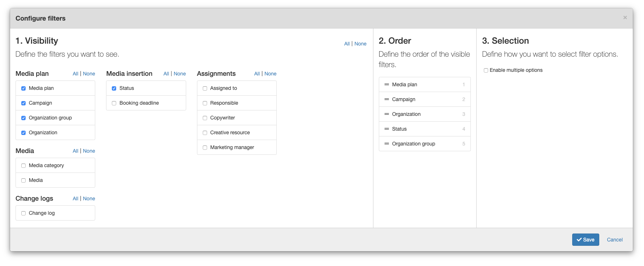Save the filter configuration
The width and height of the screenshot is (644, 266).
pos(585,240)
